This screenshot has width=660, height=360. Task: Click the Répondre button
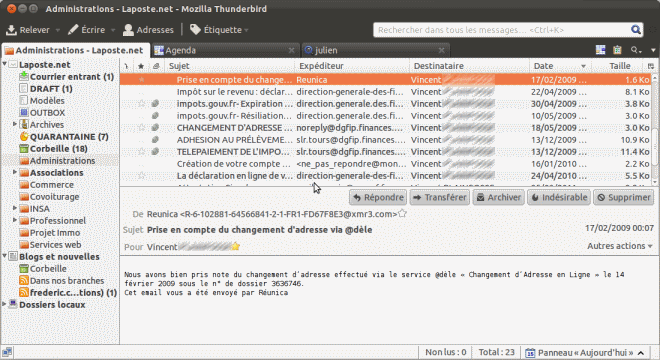tap(378, 197)
